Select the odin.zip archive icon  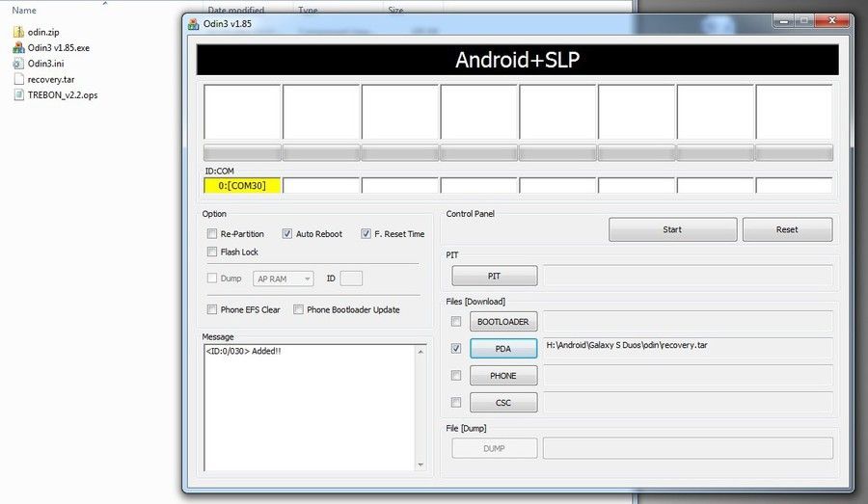(18, 32)
